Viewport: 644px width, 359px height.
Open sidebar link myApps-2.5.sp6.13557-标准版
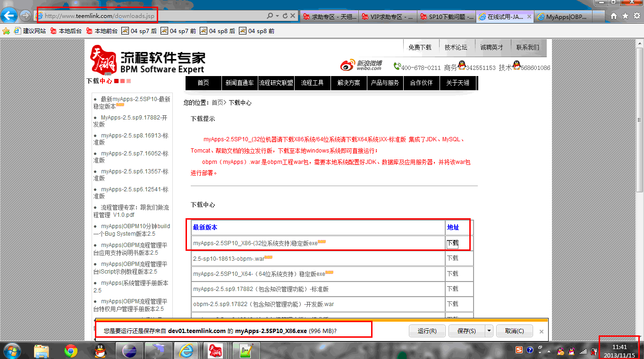click(x=131, y=175)
